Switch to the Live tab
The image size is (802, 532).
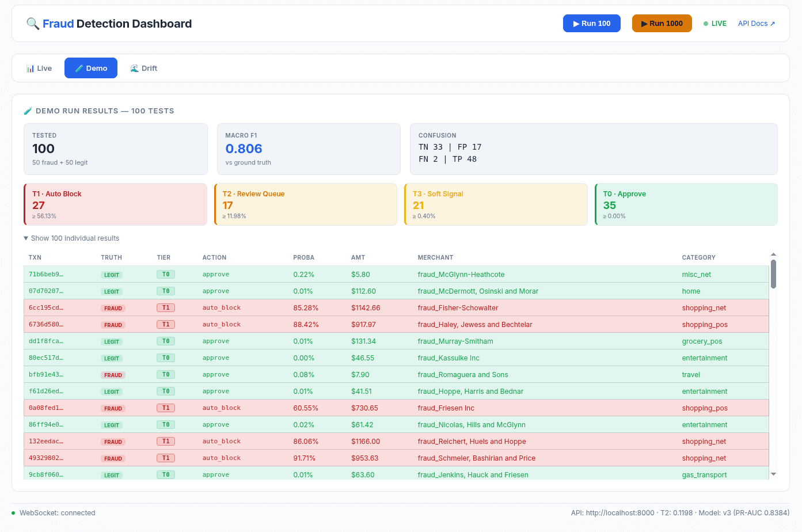39,68
